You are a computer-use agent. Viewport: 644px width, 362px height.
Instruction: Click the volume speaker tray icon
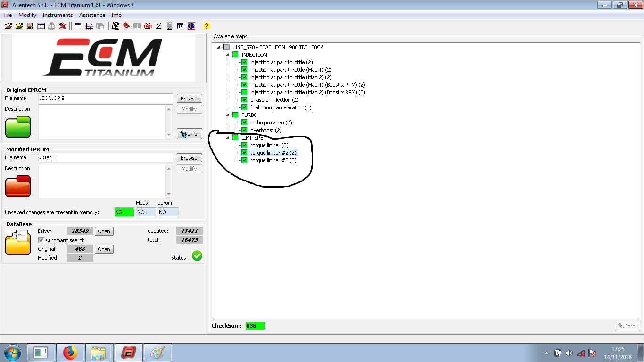click(x=569, y=353)
